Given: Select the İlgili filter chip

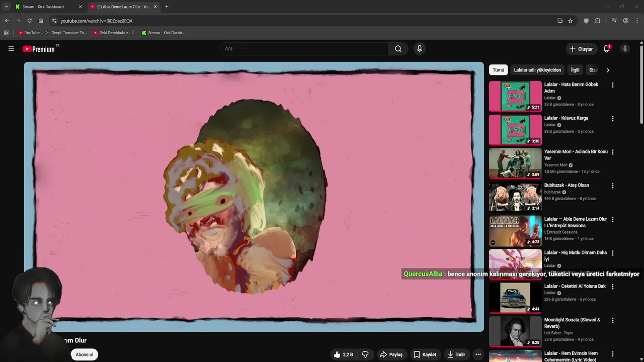Looking at the screenshot, I should pos(575,70).
